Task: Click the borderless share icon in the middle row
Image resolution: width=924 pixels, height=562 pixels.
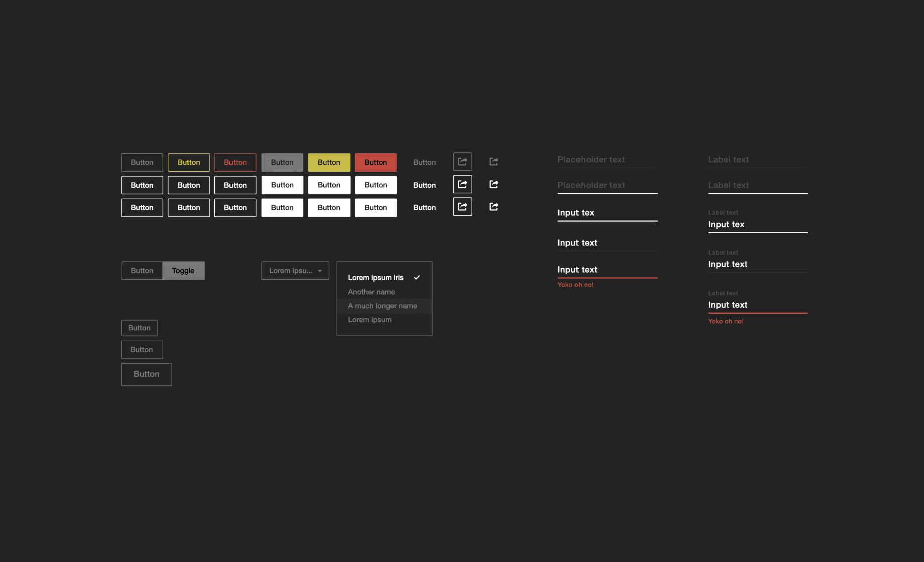Action: click(x=493, y=184)
